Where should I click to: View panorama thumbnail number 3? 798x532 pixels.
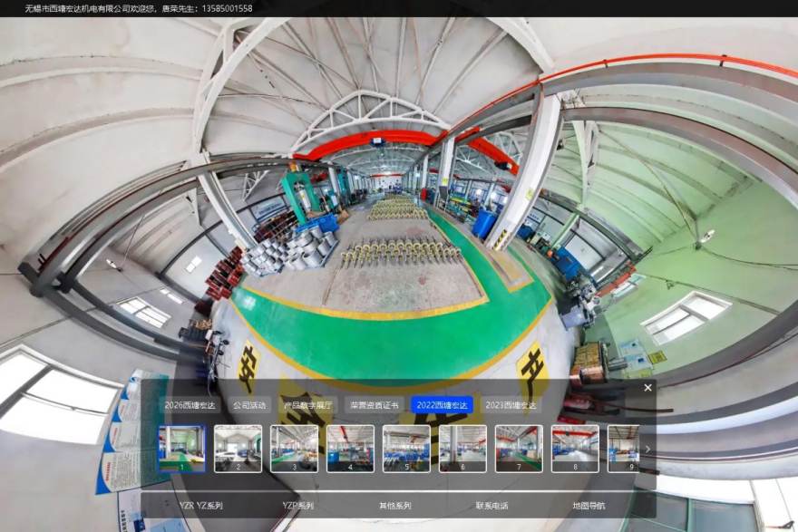[x=294, y=450]
